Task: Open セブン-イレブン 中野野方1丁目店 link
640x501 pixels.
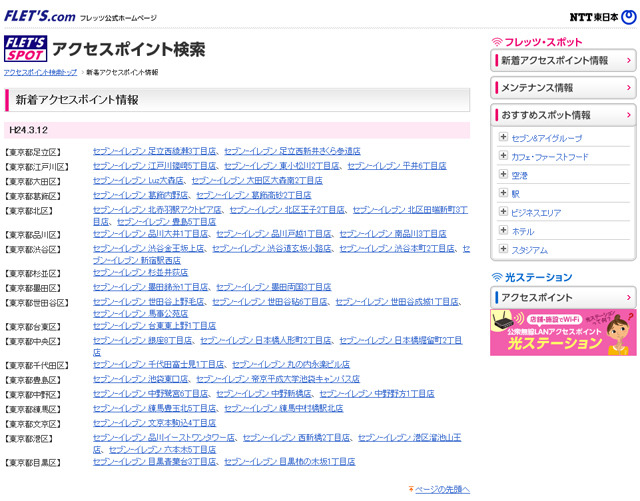Action: [x=377, y=394]
